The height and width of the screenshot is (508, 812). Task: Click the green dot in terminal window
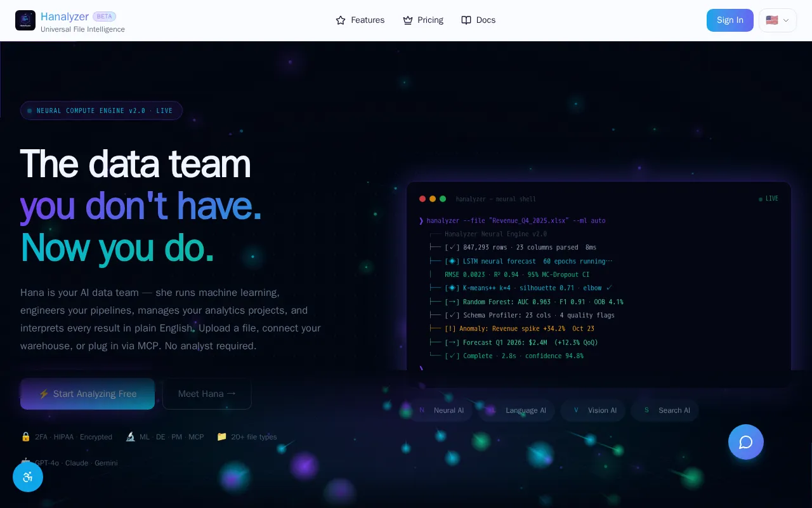[x=443, y=199]
